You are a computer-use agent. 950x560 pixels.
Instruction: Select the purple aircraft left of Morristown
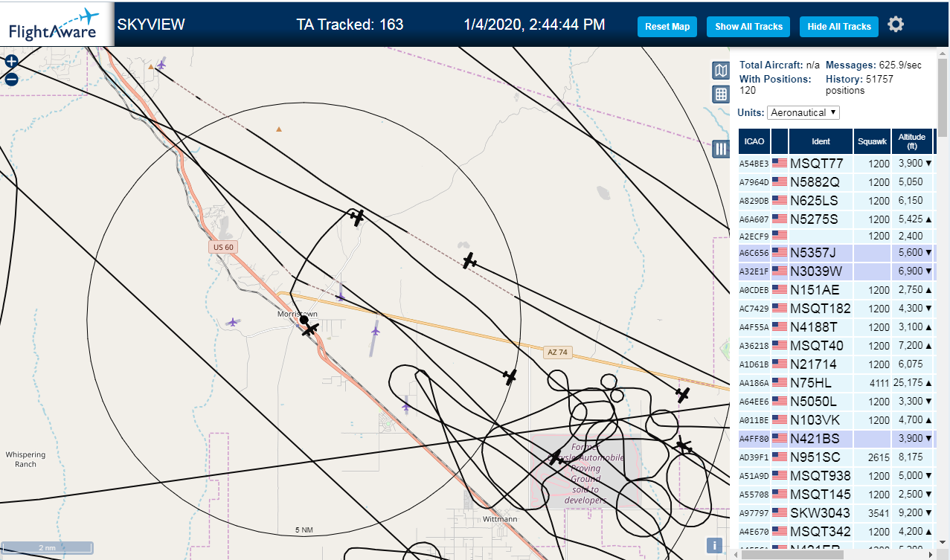coord(233,322)
